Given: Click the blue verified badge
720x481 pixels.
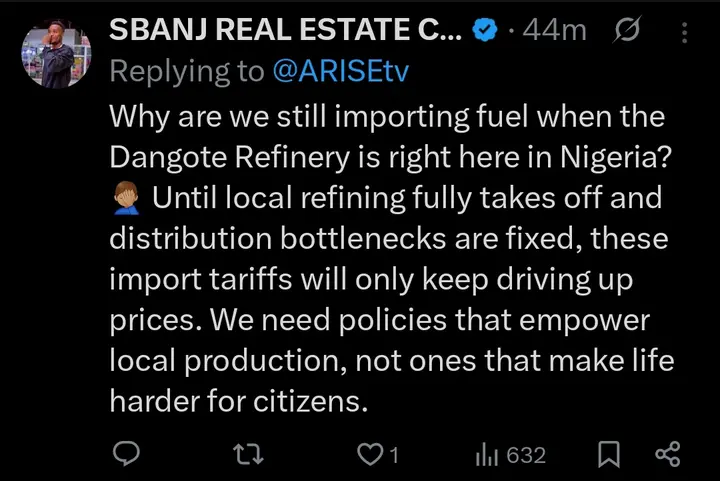Looking at the screenshot, I should 485,31.
